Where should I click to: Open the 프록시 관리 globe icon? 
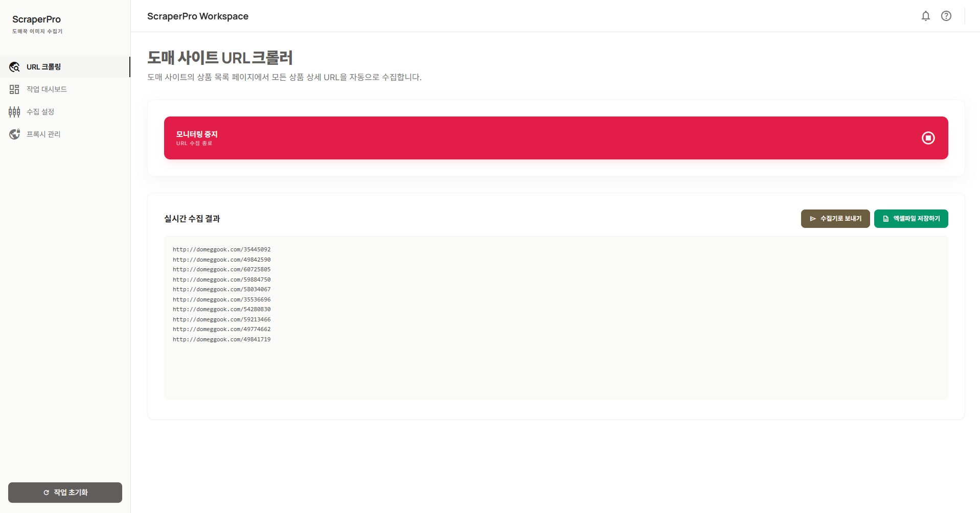pos(14,134)
